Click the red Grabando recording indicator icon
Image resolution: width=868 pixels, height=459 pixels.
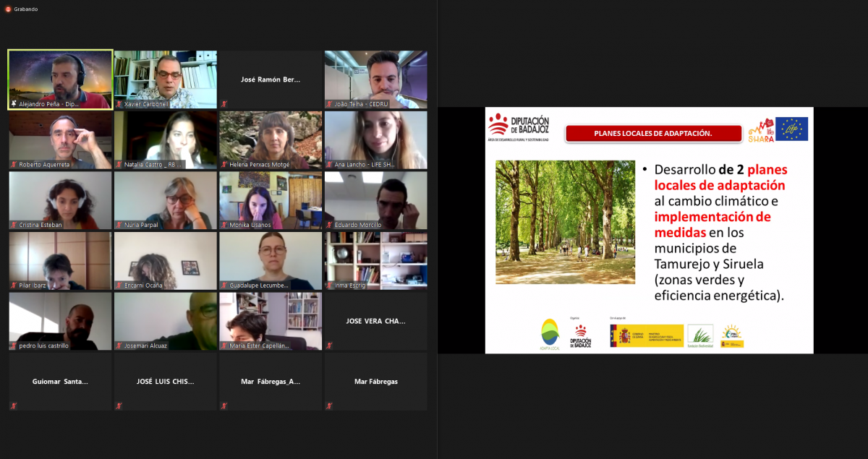pyautogui.click(x=8, y=9)
